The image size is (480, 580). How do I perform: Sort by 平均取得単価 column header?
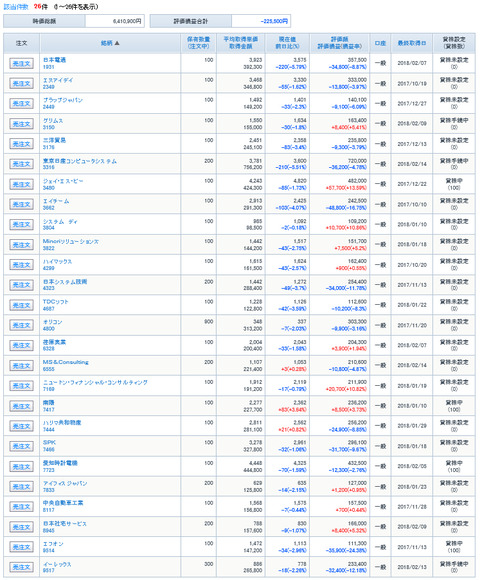[x=240, y=39]
